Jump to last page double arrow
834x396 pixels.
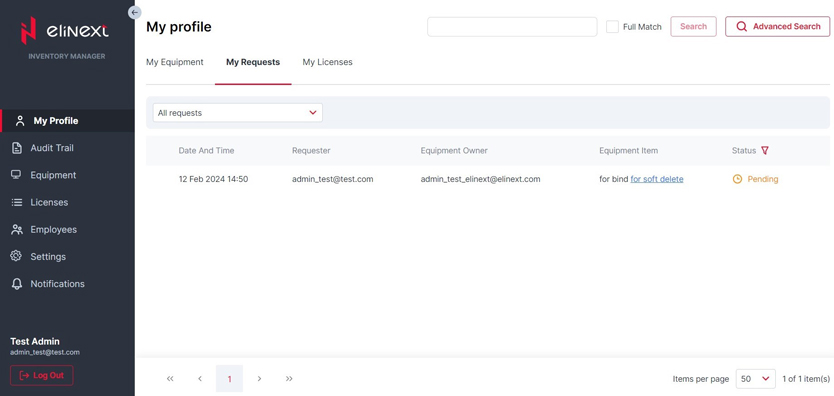coord(289,378)
